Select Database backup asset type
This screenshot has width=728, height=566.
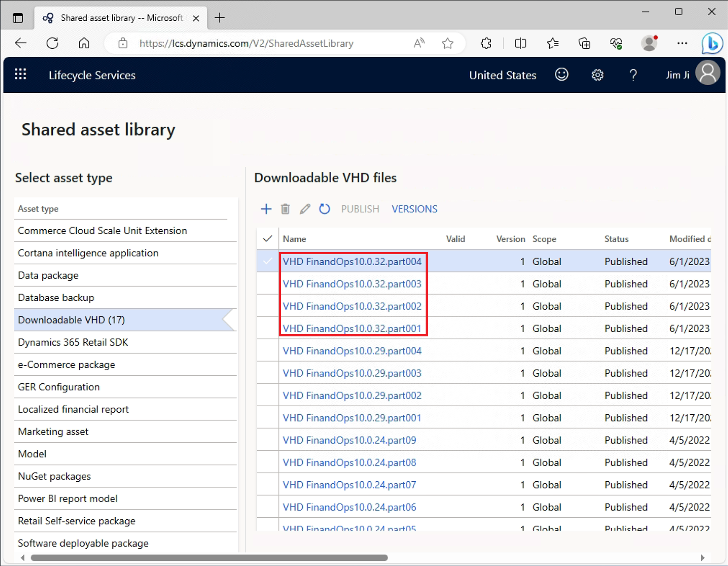click(x=125, y=297)
